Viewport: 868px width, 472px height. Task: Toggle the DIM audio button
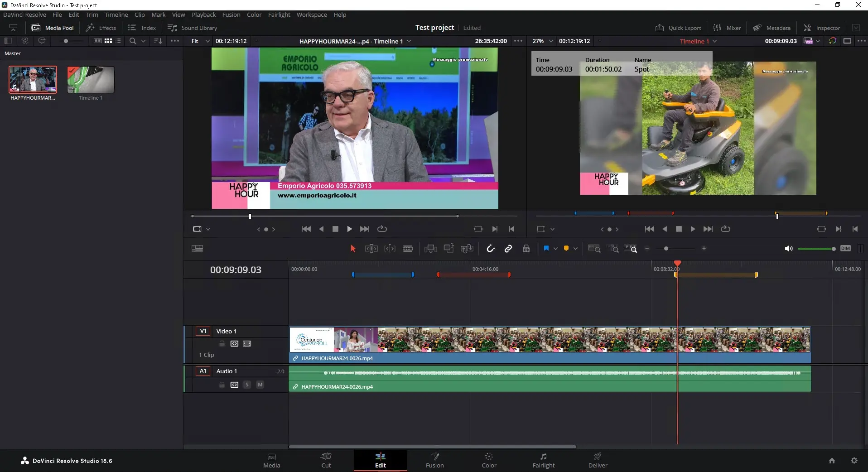coord(845,248)
